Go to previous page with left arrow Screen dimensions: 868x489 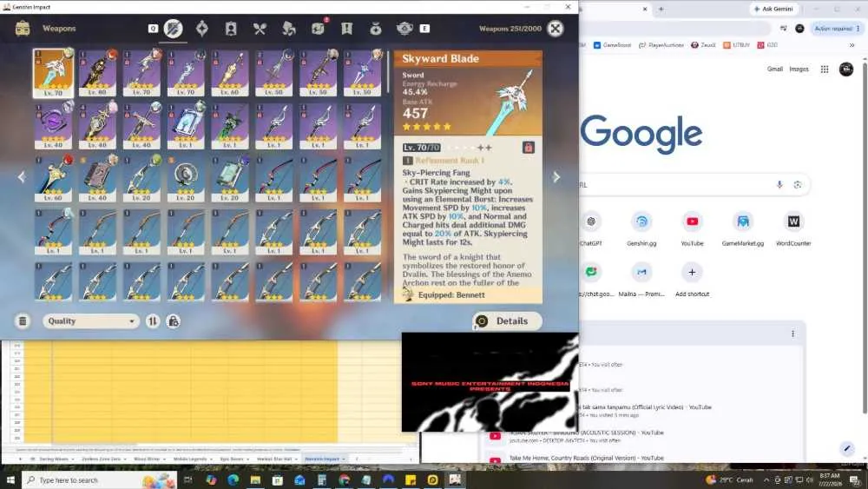(22, 176)
